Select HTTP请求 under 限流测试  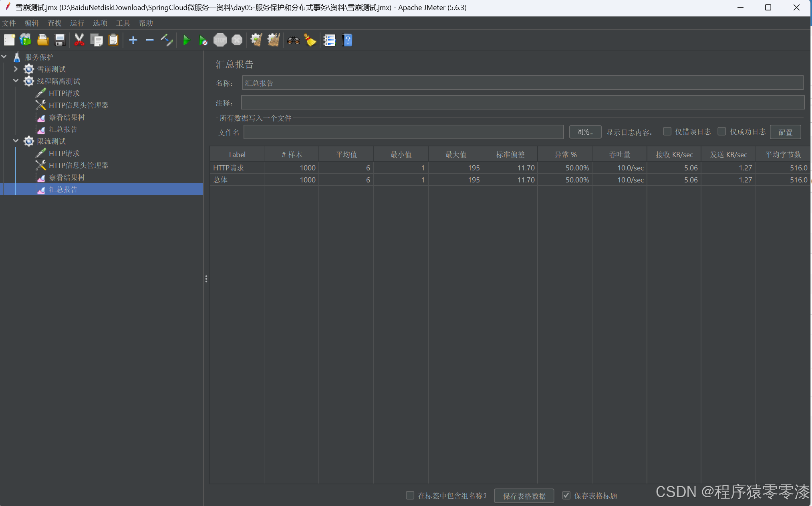tap(64, 154)
